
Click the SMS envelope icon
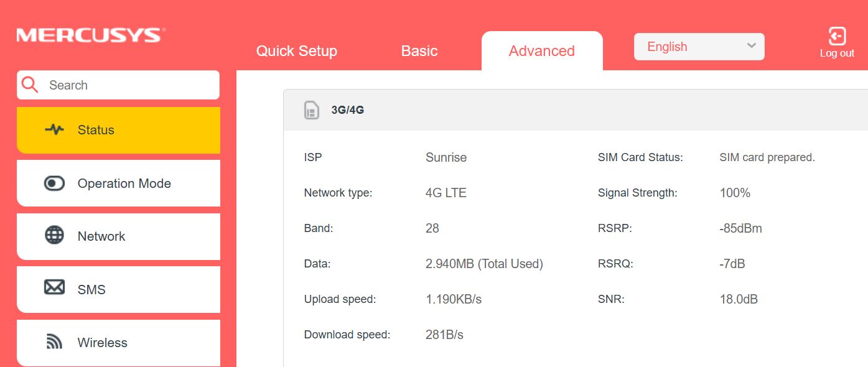point(55,287)
